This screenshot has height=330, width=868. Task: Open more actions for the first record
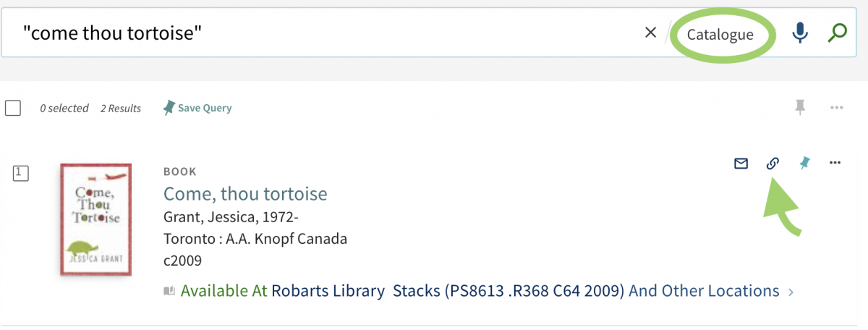[835, 163]
